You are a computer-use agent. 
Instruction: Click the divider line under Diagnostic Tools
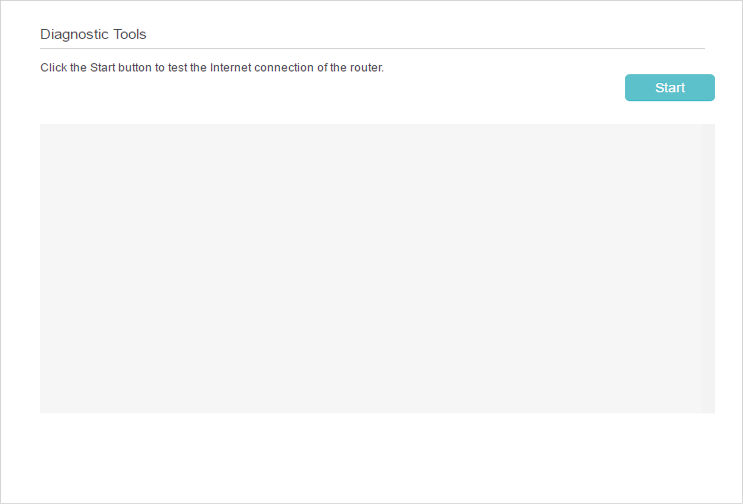[372, 48]
